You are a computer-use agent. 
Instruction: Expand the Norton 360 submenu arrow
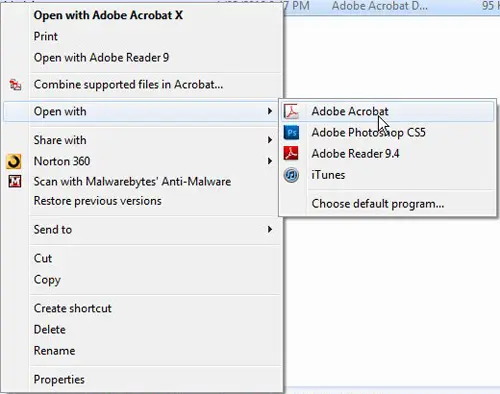tap(270, 161)
